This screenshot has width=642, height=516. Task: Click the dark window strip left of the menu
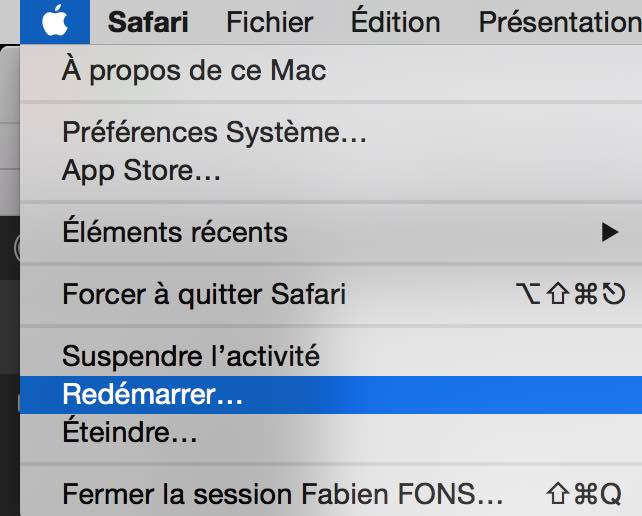[x=9, y=300]
